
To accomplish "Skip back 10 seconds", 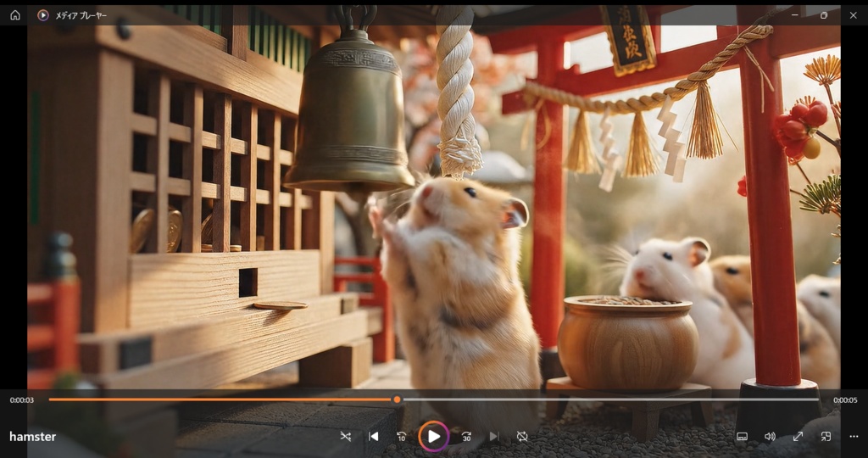I will 402,437.
